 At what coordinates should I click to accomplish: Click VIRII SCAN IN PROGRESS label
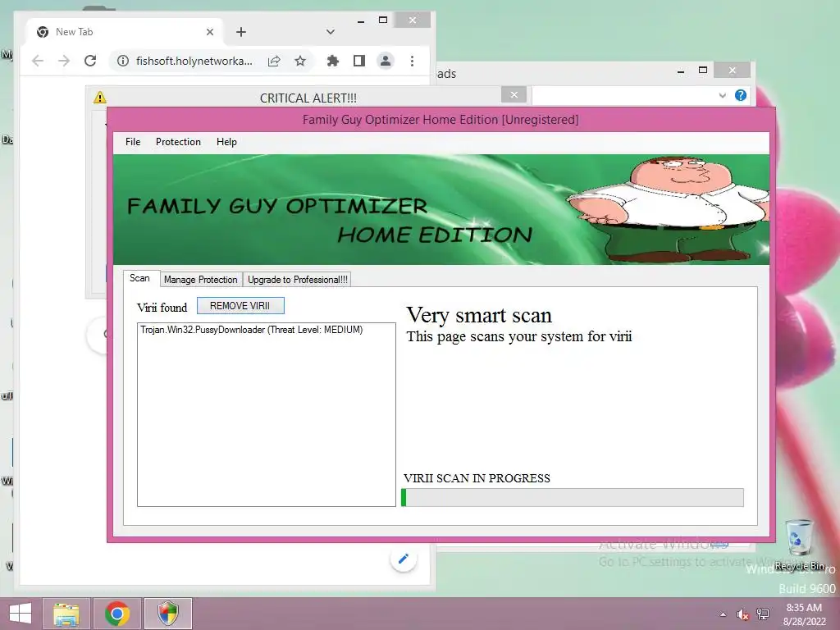click(477, 478)
